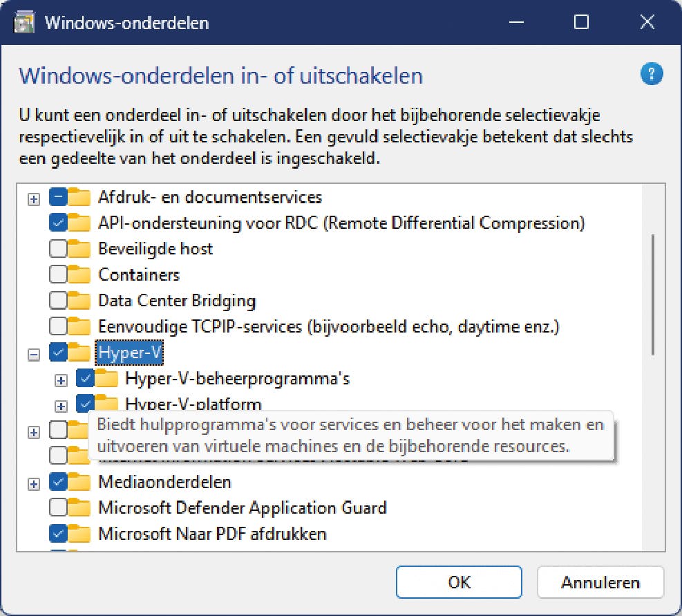Click the blue help question mark icon

652,74
